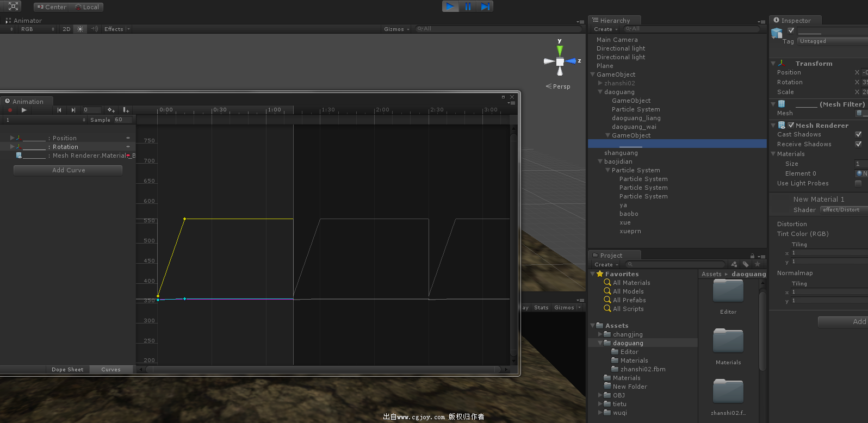Click the Add Keyframe icon
Image resolution: width=868 pixels, height=423 pixels.
[x=111, y=110]
